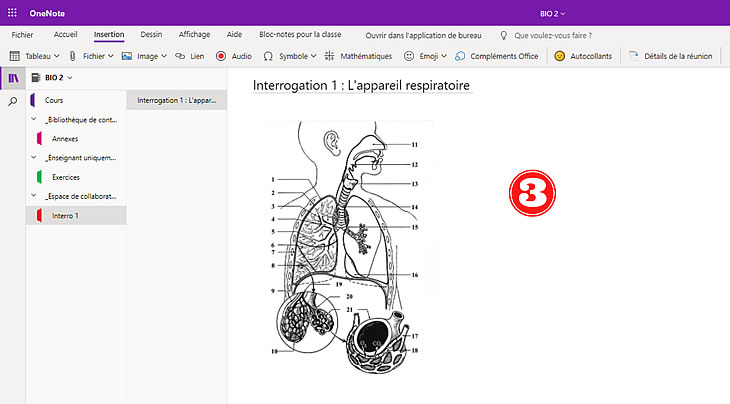
Task: Select the Exercices section
Action: coord(66,177)
